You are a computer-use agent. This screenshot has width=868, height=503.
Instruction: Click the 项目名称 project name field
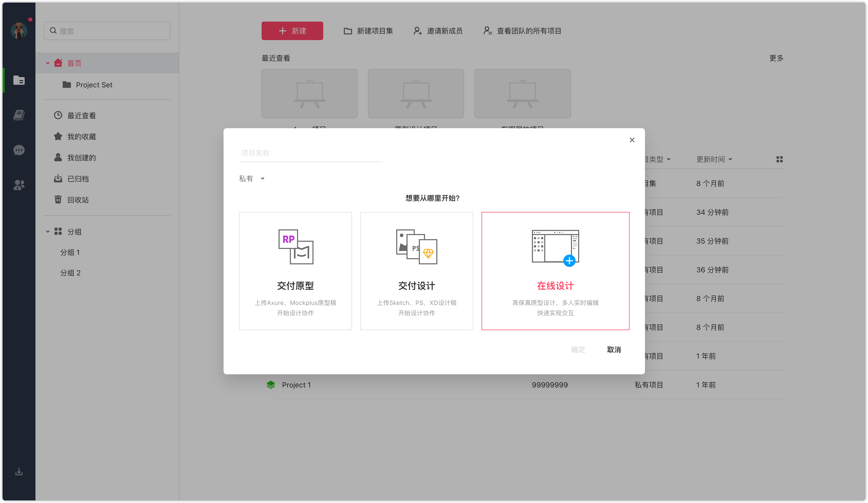coord(311,153)
